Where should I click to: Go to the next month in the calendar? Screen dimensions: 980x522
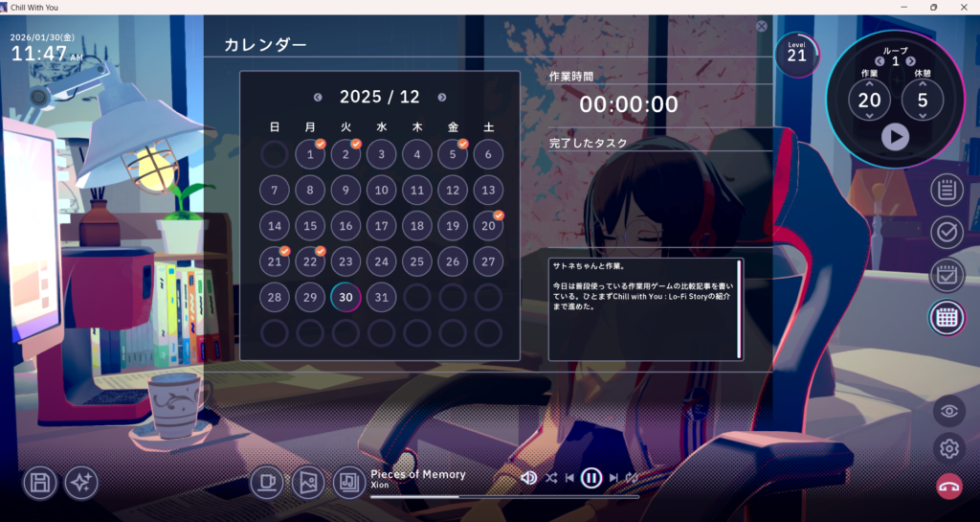click(x=442, y=97)
